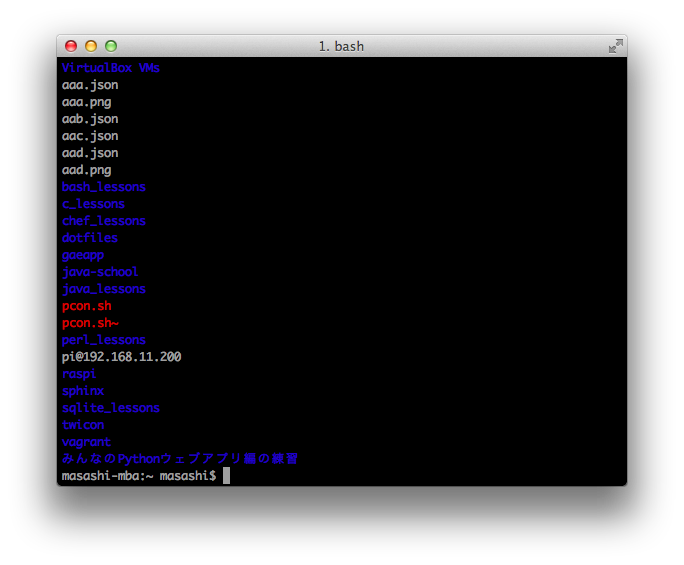Screen dimensions: 684x565
Task: Click the 'c_lessons' directory name
Action: click(x=93, y=204)
